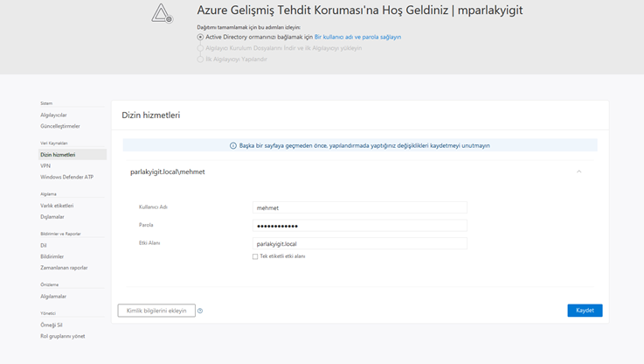Screen dimensions: 644x364
Task: Open Rol gruplarını yönet page
Action: (x=62, y=337)
